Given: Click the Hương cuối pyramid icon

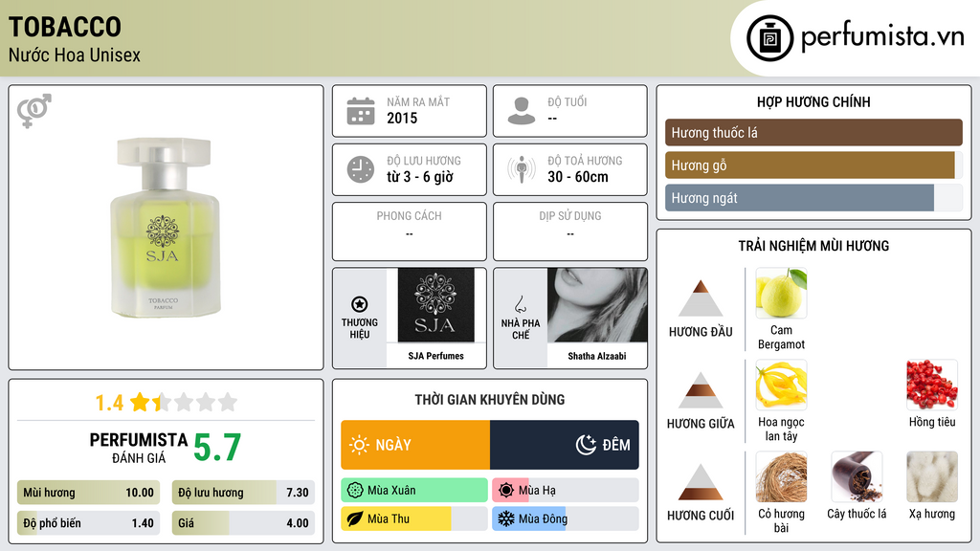Looking at the screenshot, I should tap(701, 482).
